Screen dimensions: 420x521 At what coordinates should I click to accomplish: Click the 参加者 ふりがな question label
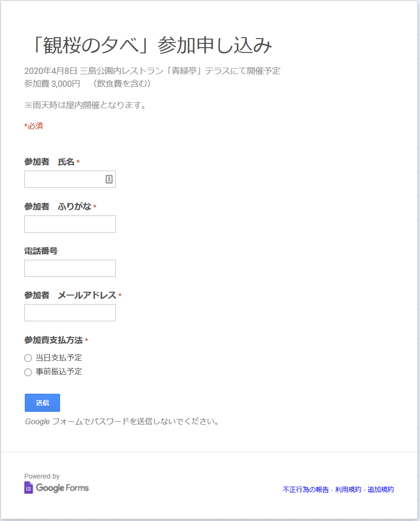[58, 206]
